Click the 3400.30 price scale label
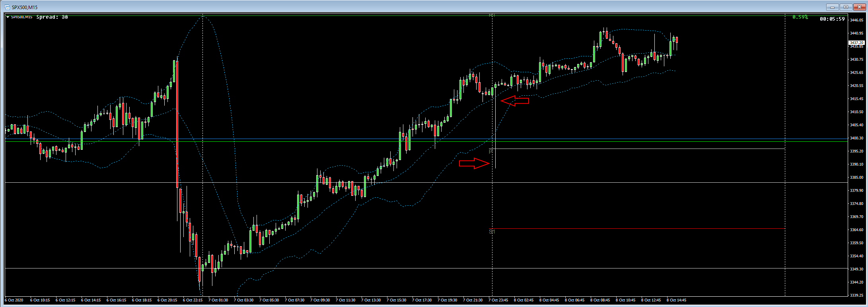The width and height of the screenshot is (868, 307). (x=856, y=138)
